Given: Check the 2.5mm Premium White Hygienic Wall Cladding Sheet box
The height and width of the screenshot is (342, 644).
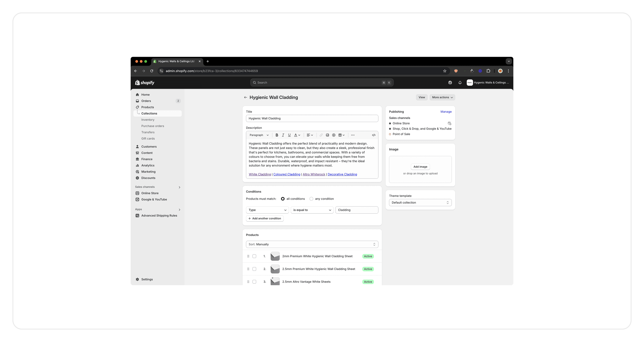Looking at the screenshot, I should coord(254,269).
